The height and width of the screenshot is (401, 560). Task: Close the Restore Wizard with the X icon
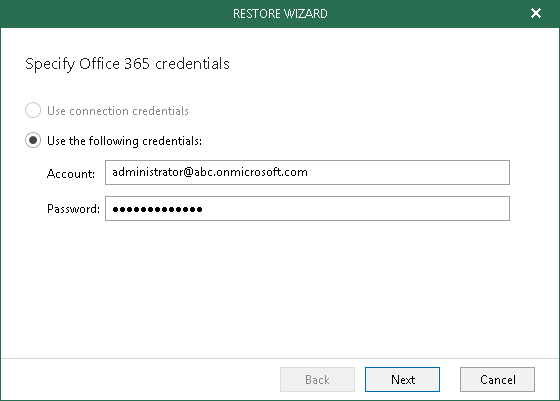[x=536, y=13]
